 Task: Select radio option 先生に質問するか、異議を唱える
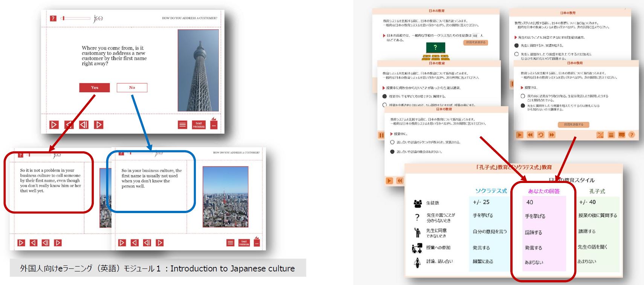(x=517, y=46)
